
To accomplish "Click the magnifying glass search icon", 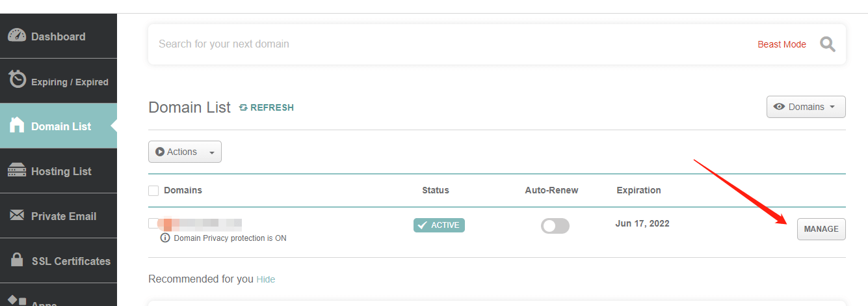I will click(828, 44).
